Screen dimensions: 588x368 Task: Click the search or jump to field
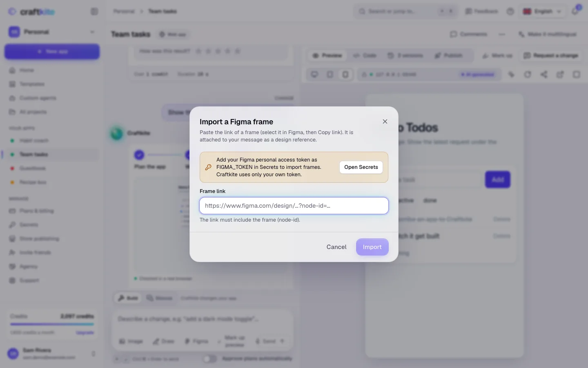pos(405,11)
